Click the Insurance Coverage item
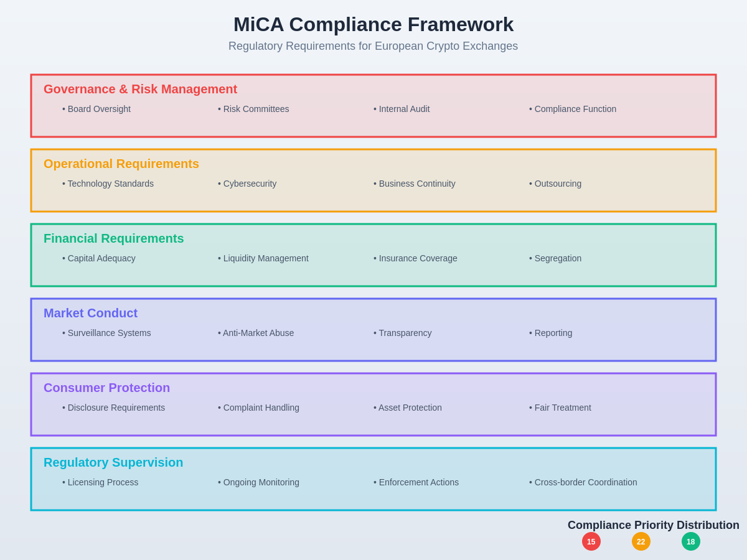747x560 pixels. pos(415,258)
